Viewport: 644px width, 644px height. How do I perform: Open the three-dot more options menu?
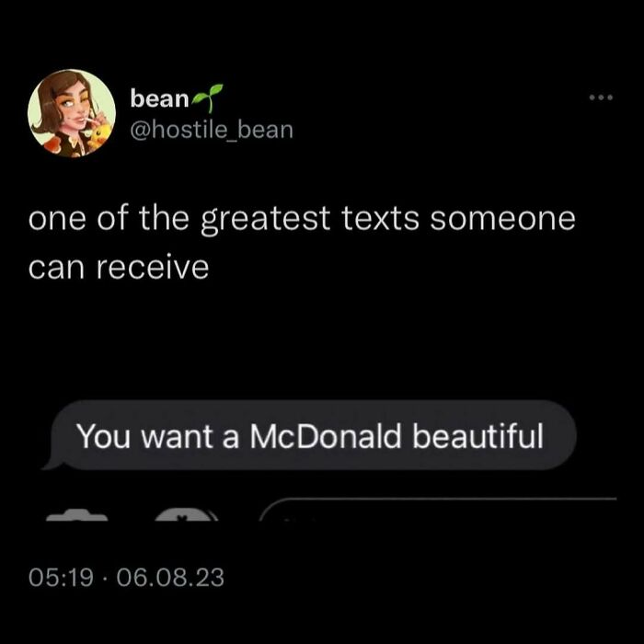click(x=601, y=98)
